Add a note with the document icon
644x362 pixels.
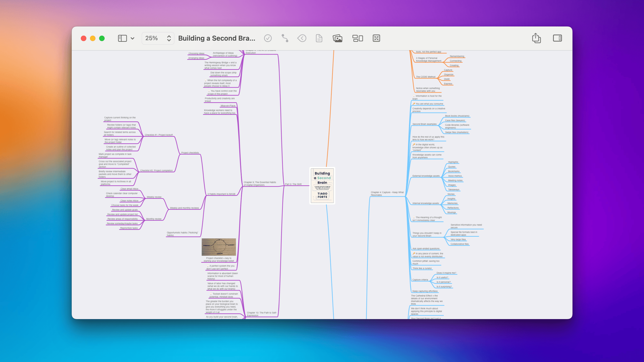(319, 38)
